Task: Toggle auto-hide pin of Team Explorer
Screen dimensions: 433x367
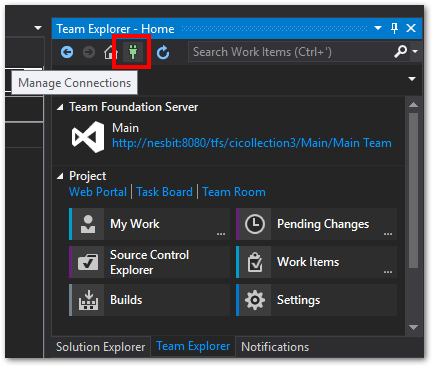Action: click(394, 28)
